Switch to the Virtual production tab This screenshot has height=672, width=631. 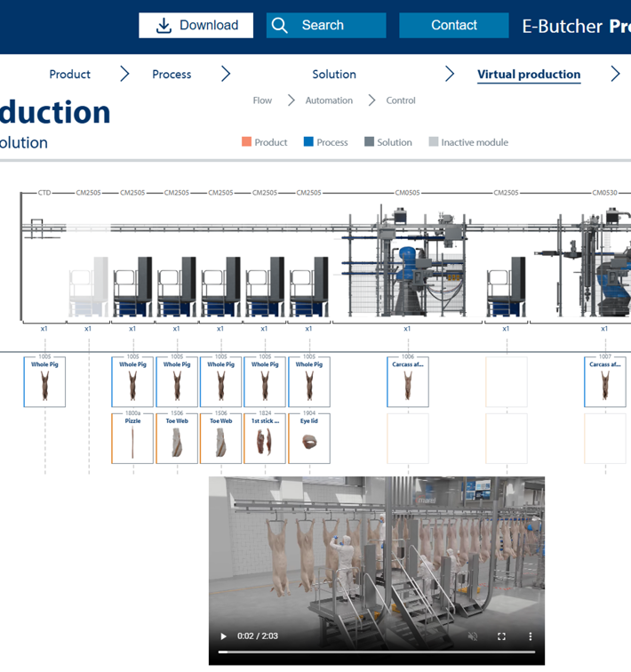[x=529, y=75]
